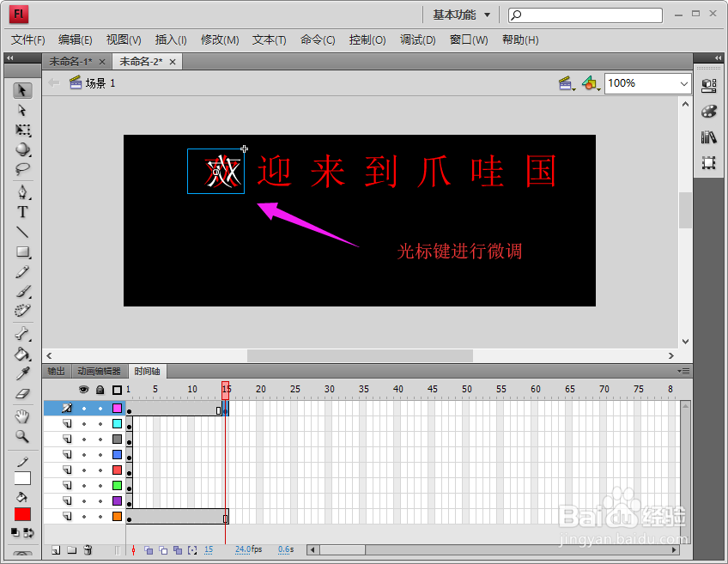Open the Color palette panel icon
Viewport: 728px width, 564px height.
(709, 112)
